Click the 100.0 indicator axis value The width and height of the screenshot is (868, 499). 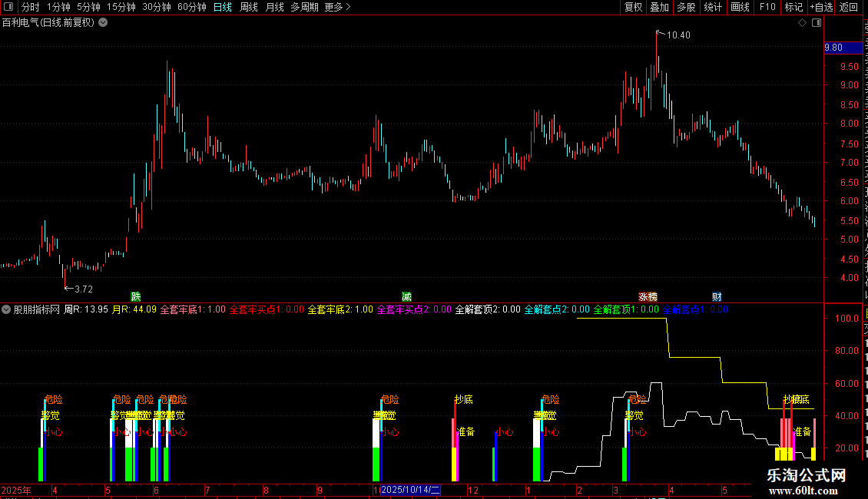pos(846,319)
